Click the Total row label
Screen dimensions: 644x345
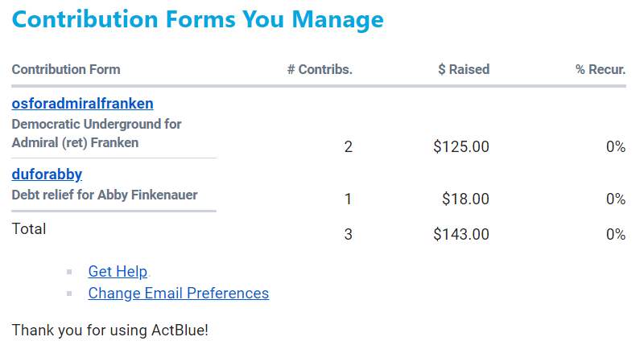[x=29, y=228]
